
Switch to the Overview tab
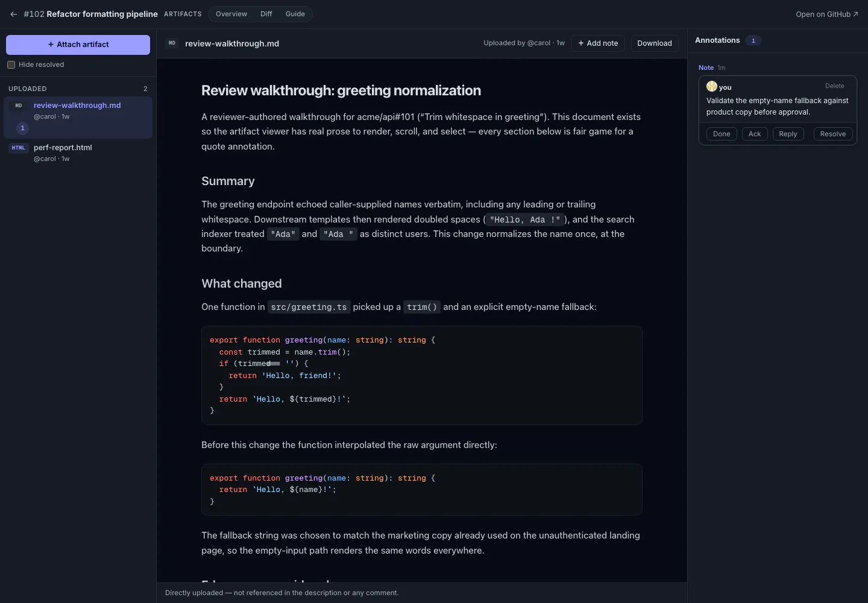[231, 14]
